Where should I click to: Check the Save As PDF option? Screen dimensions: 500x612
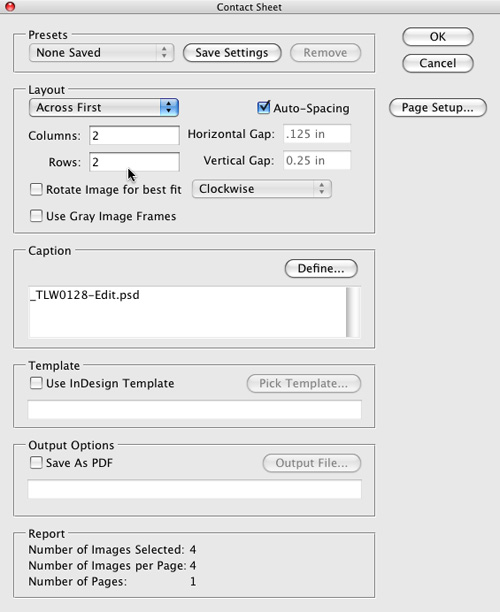[x=36, y=463]
